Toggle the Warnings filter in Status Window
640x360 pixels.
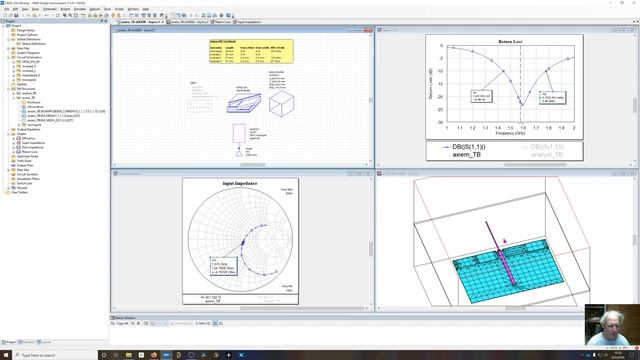(x=181, y=323)
